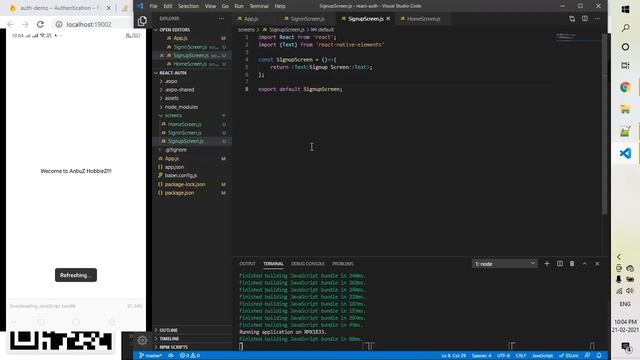Open the File menu
This screenshot has width=640, height=360.
[x=153, y=6]
